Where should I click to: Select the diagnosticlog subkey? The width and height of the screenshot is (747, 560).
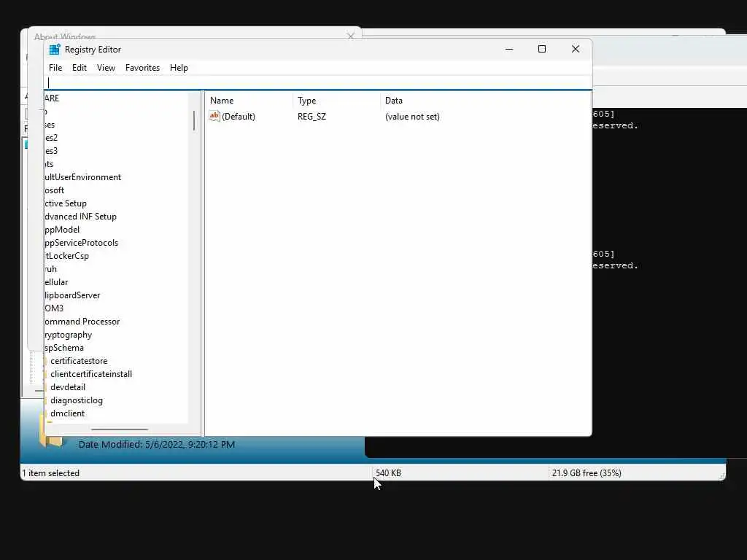pyautogui.click(x=76, y=400)
